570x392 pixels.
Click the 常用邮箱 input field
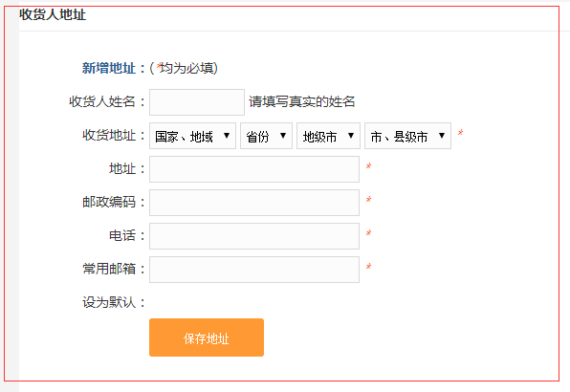tap(254, 270)
